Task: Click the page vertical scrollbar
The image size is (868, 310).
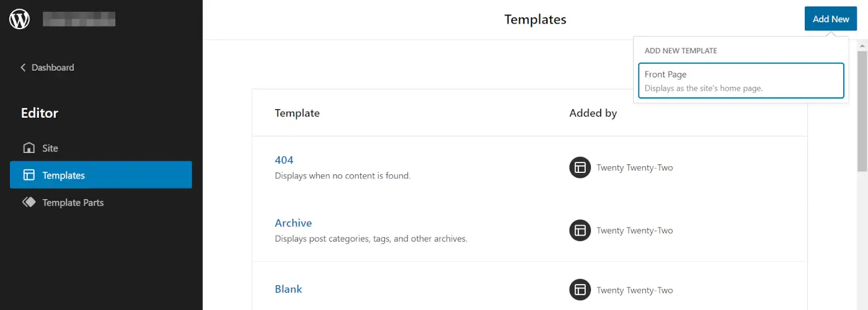Action: (x=862, y=110)
